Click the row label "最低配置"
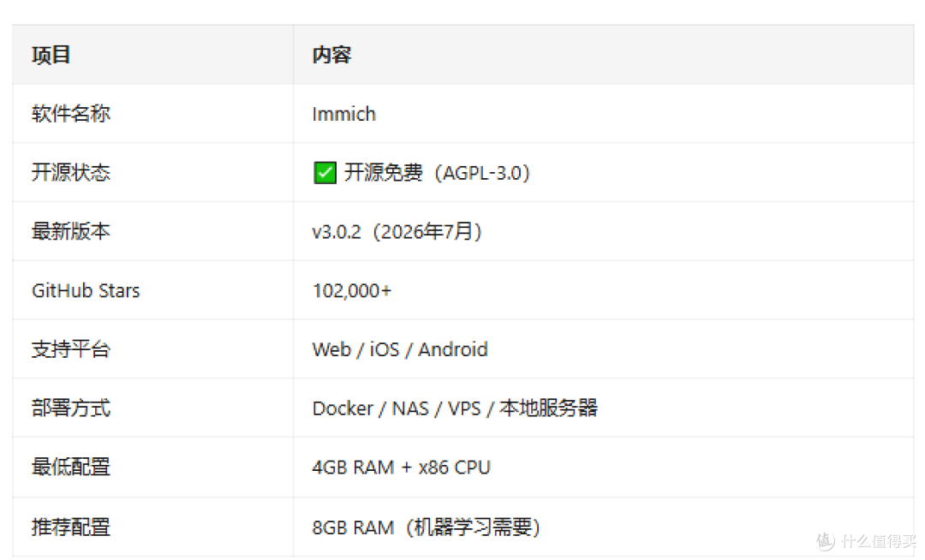 [71, 467]
